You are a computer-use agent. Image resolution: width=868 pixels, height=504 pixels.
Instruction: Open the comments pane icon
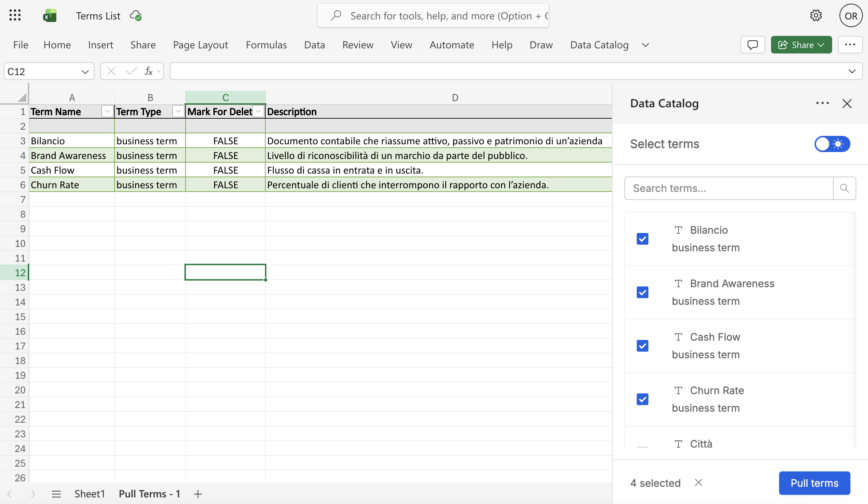752,45
